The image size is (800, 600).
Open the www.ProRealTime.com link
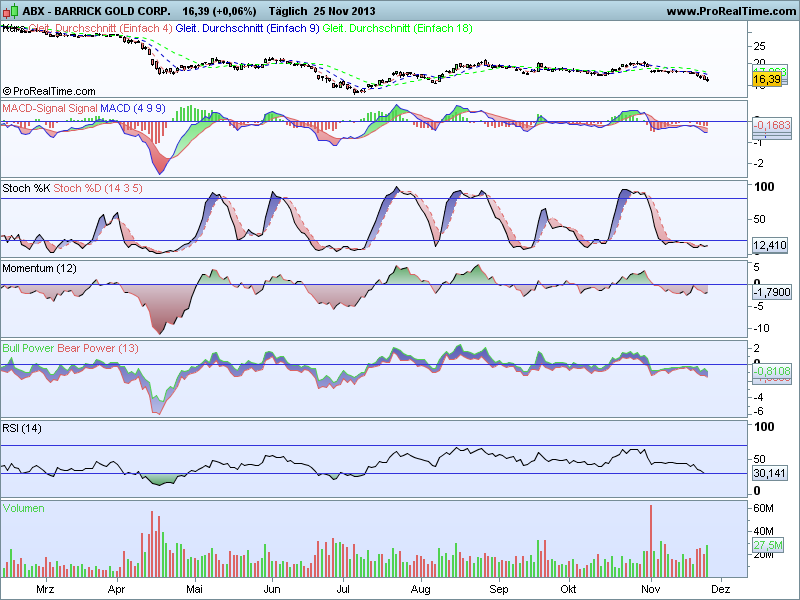731,11
